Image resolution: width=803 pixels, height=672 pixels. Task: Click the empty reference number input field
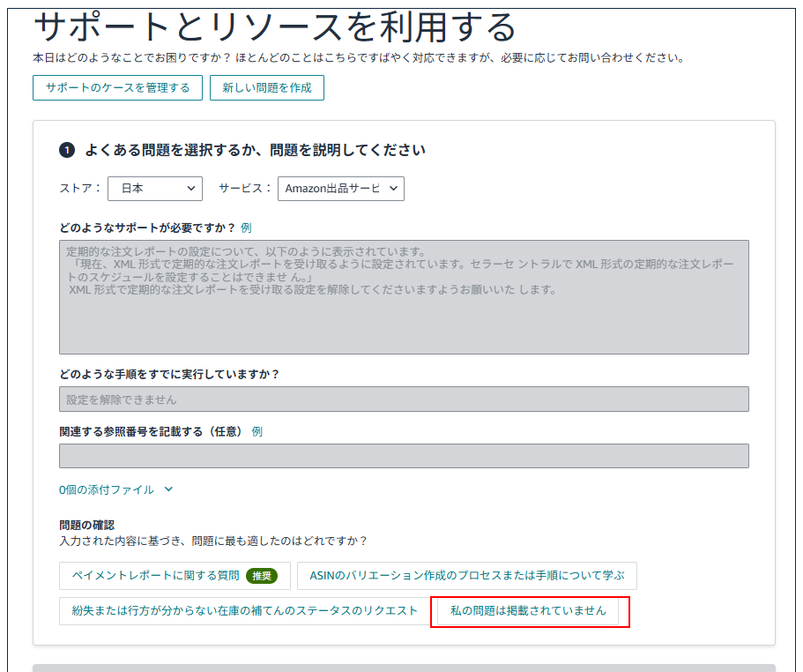404,456
